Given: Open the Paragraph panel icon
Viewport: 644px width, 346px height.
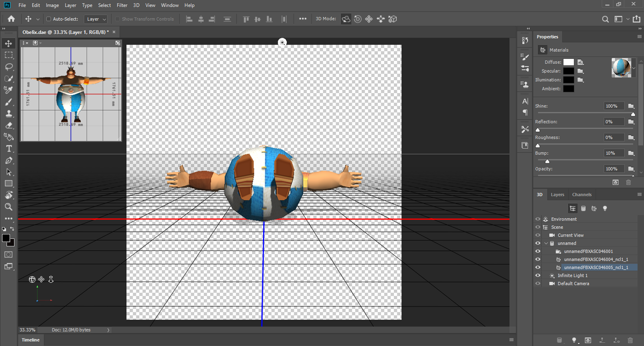Looking at the screenshot, I should coord(525,113).
